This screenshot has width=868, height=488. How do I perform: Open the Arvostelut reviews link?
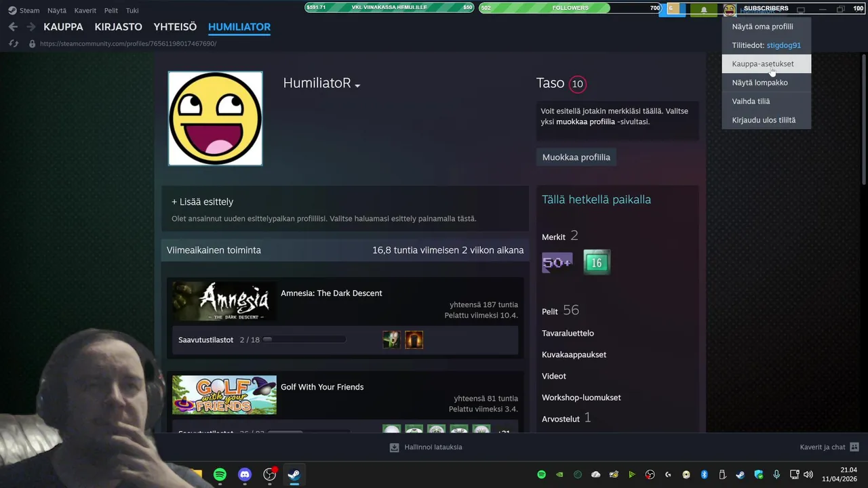tap(566, 418)
